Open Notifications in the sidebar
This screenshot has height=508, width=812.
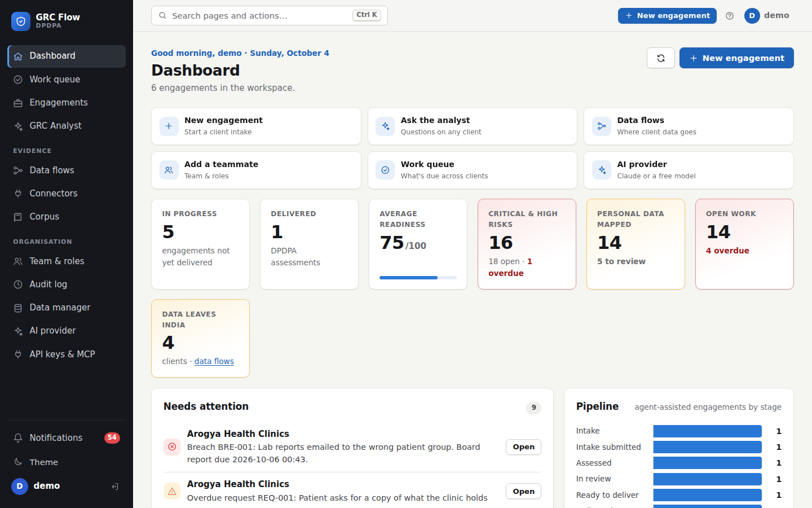pyautogui.click(x=67, y=438)
